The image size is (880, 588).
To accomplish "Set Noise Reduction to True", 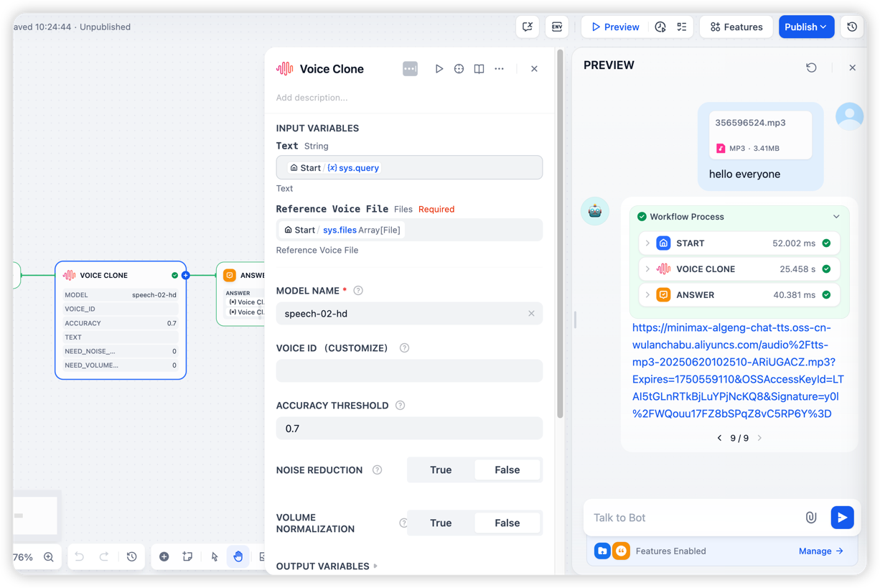I will (x=441, y=470).
